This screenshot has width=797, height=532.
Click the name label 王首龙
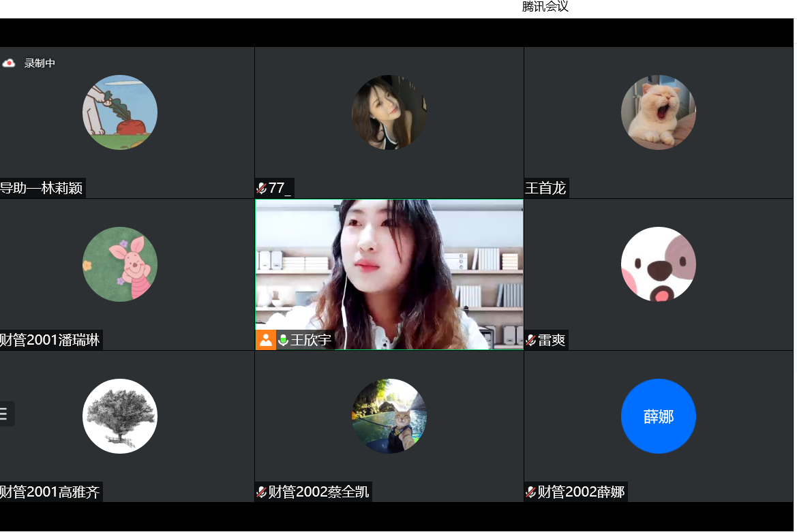(x=546, y=188)
